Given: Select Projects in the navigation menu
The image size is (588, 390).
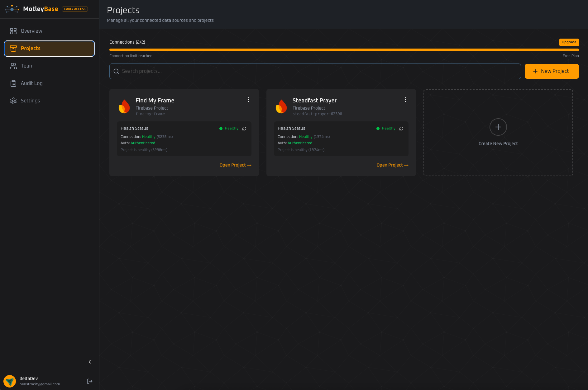Looking at the screenshot, I should click(31, 48).
